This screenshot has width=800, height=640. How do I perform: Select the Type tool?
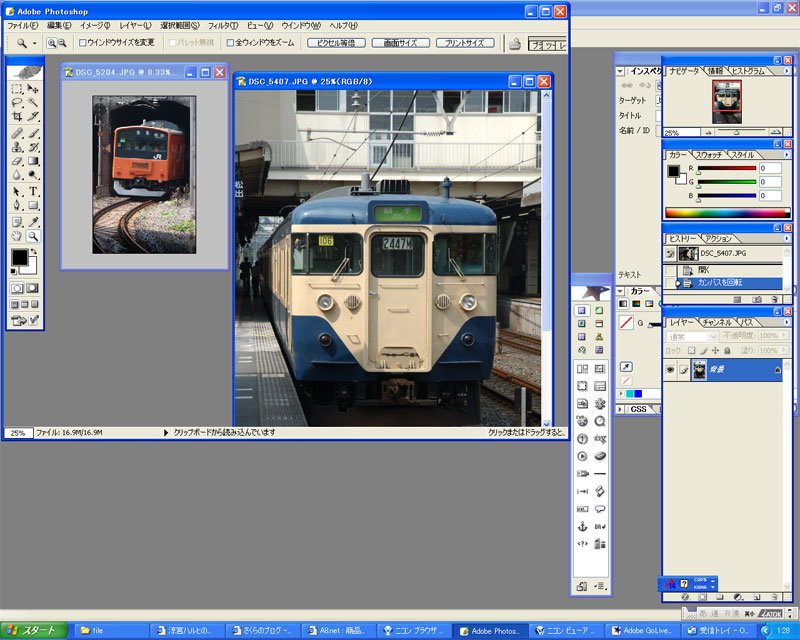(33, 191)
